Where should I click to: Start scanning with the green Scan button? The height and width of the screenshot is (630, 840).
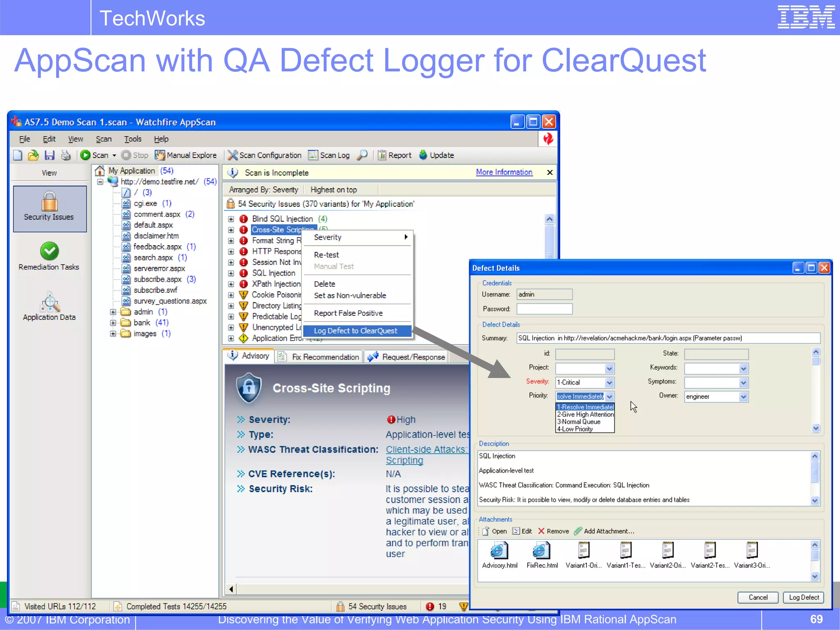click(94, 155)
